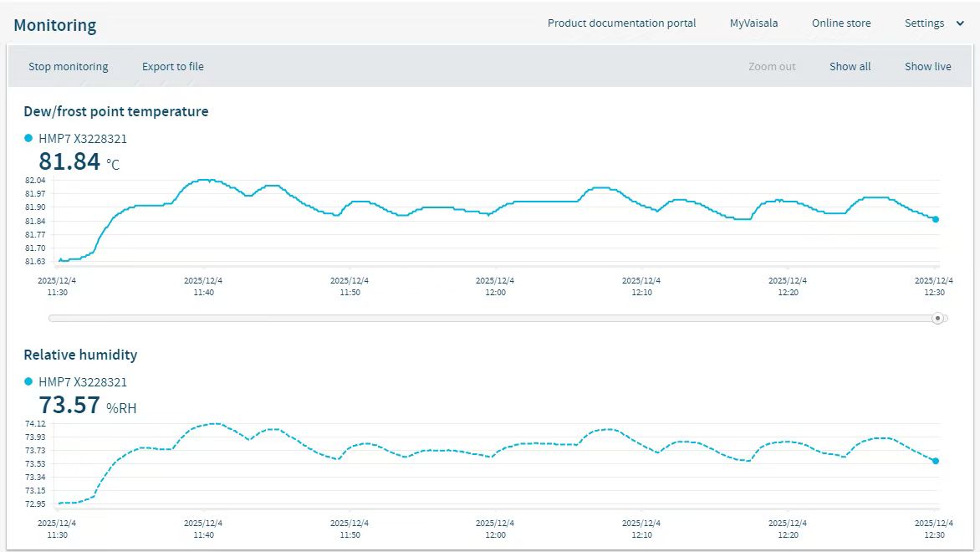Click the latest data point on humidity graph
The image size is (980, 552).
click(x=936, y=461)
